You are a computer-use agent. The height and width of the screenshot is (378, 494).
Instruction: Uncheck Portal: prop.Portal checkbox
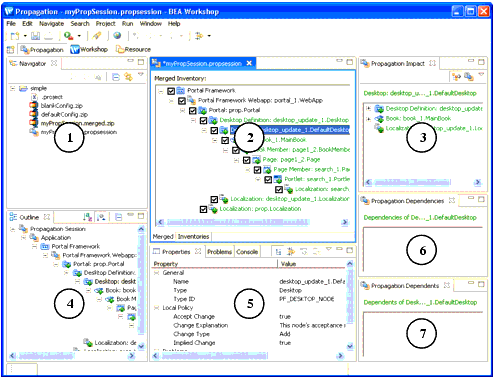click(193, 110)
